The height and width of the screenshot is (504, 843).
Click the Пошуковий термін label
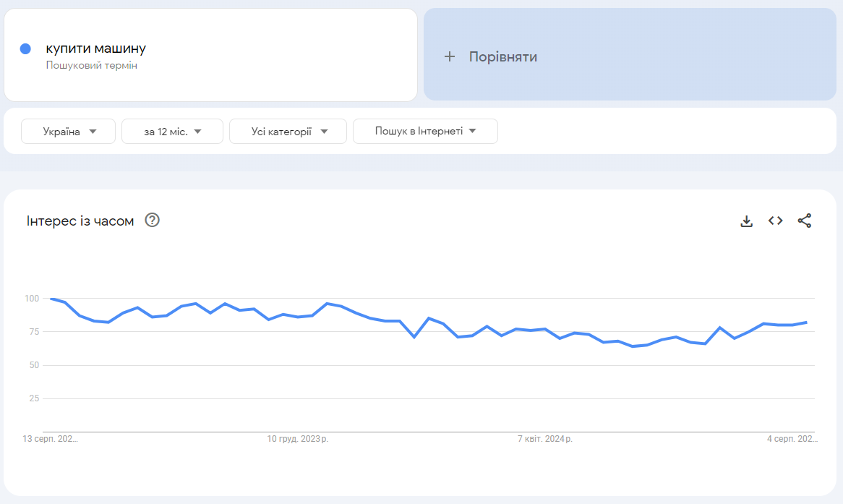pyautogui.click(x=91, y=65)
